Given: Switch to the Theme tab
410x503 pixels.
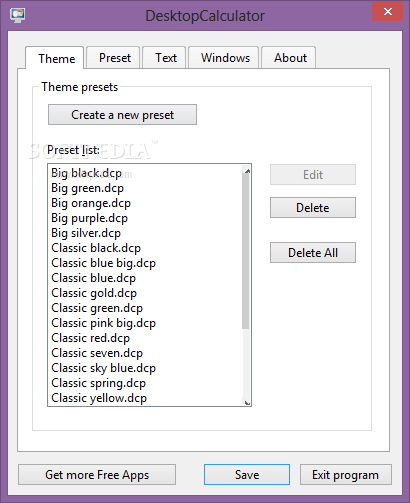Looking at the screenshot, I should (55, 58).
